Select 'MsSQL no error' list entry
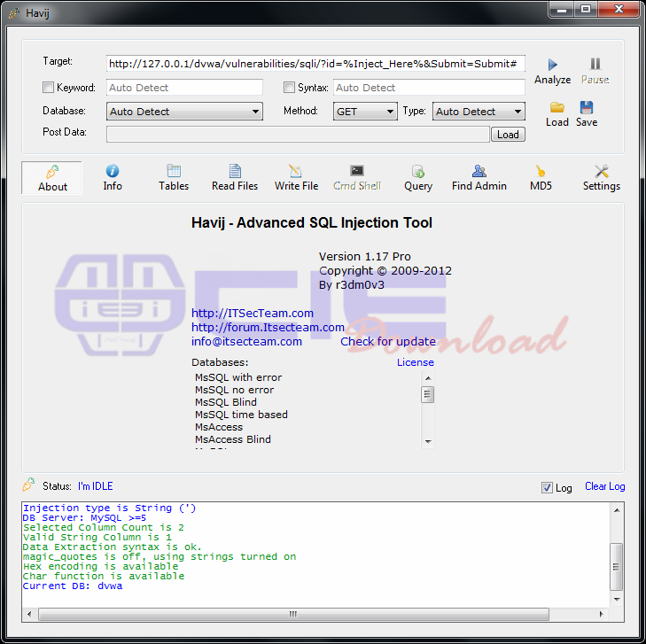646x644 pixels. coord(234,390)
